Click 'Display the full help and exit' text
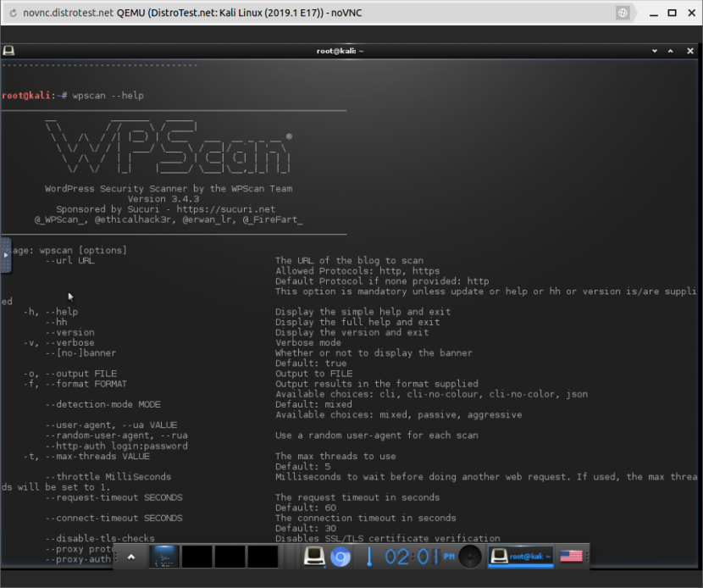Image resolution: width=703 pixels, height=588 pixels. coord(357,322)
